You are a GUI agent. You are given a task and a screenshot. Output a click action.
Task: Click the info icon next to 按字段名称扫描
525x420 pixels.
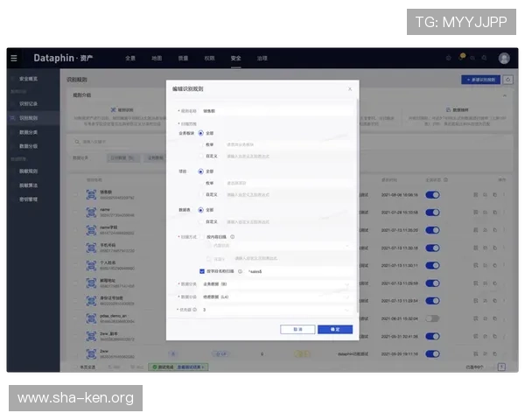[x=241, y=271]
